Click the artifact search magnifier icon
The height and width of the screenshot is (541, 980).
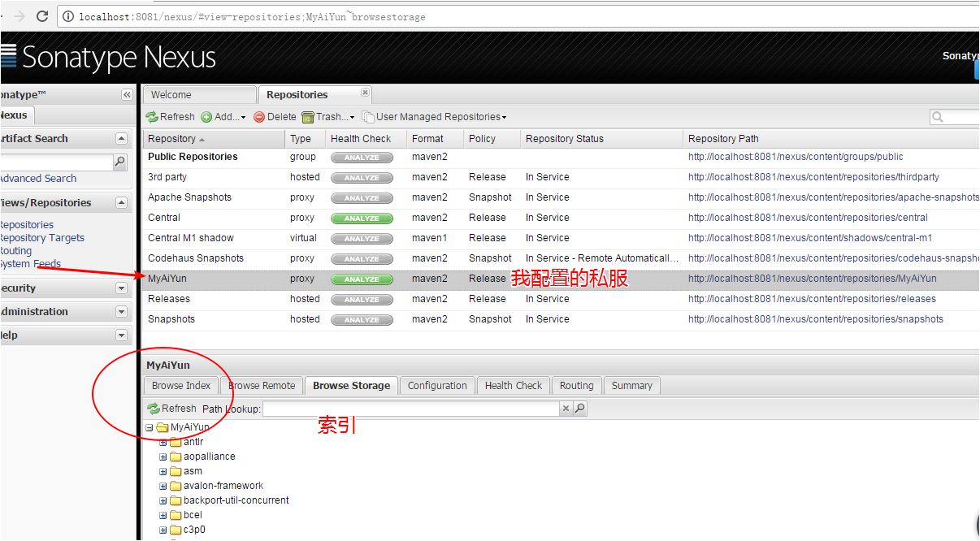(x=119, y=162)
